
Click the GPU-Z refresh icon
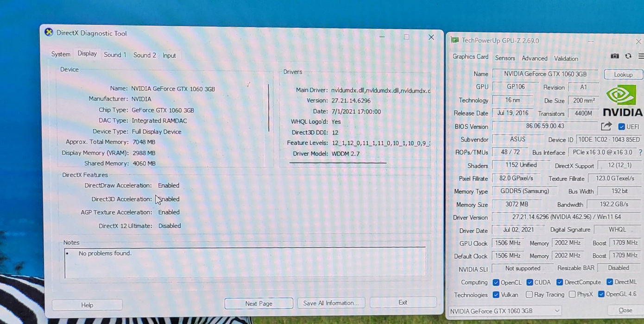(628, 56)
